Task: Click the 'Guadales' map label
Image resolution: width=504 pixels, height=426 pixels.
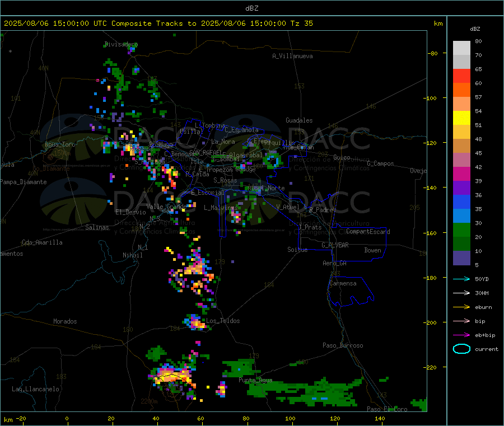Action: 299,120
